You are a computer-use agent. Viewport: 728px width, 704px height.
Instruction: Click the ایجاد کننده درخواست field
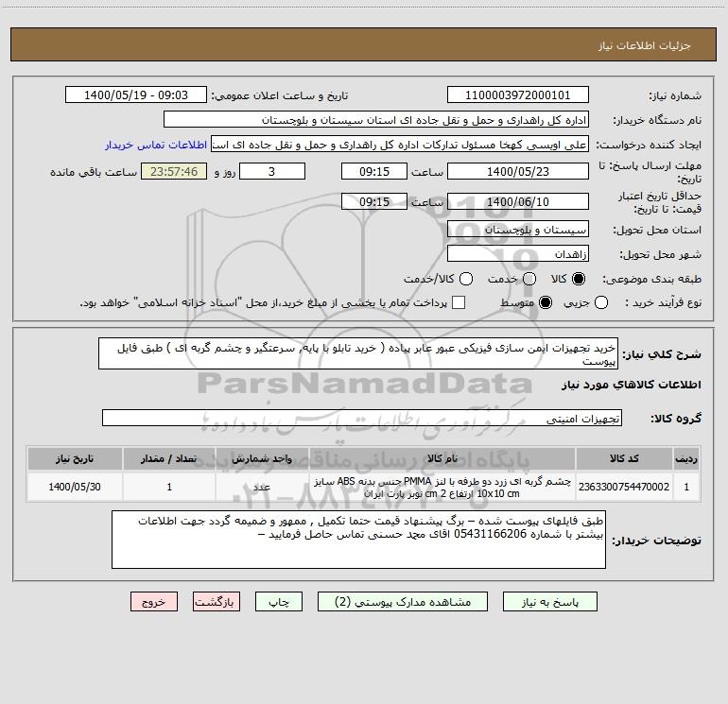(400, 145)
